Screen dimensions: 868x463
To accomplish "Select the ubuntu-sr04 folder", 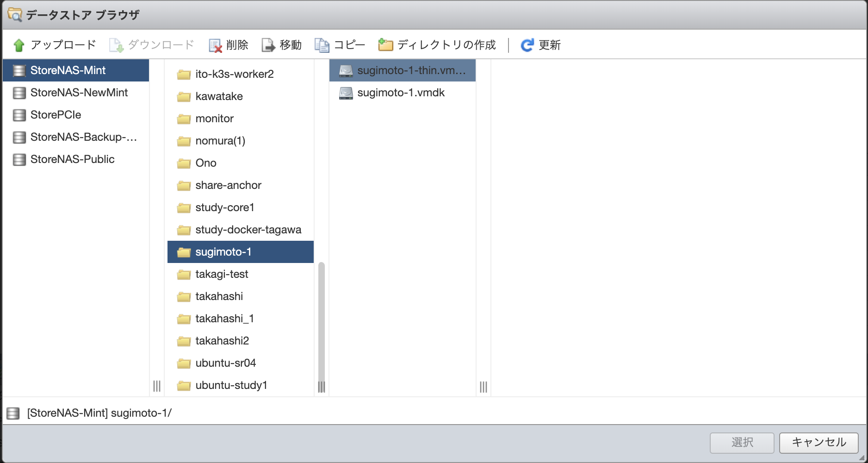I will 225,363.
